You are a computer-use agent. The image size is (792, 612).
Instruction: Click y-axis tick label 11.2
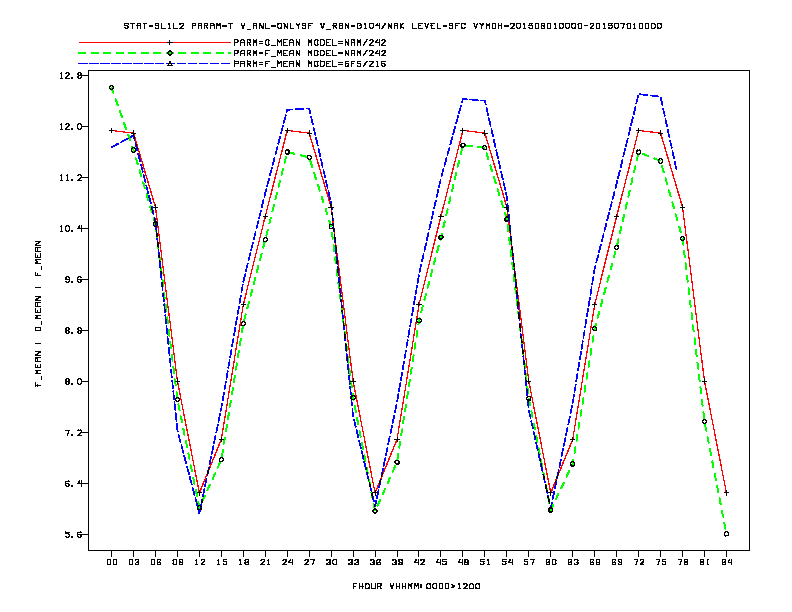point(70,177)
